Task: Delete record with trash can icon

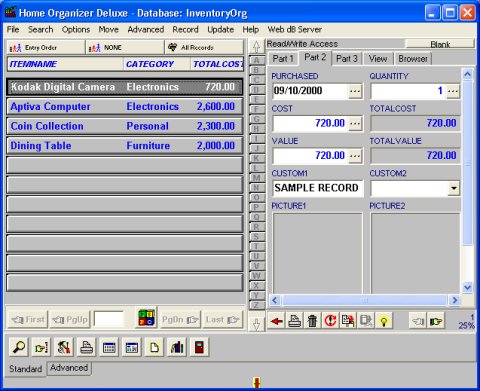Action: (312, 321)
